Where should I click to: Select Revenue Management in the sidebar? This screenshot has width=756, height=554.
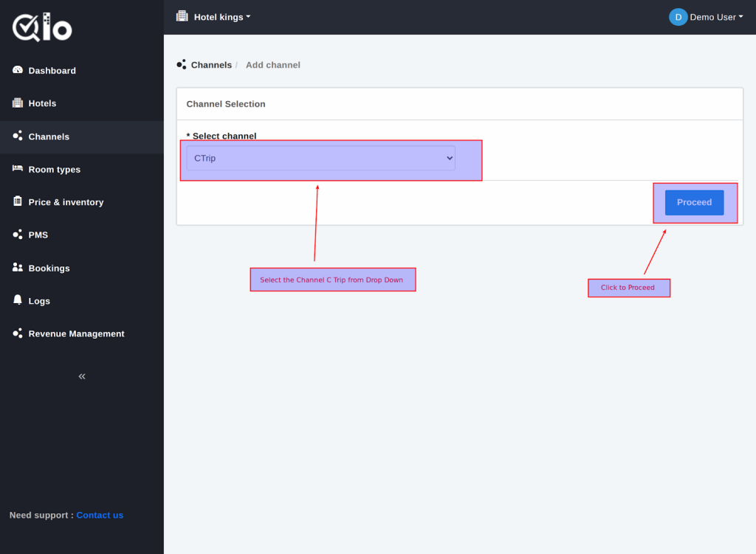coord(76,333)
